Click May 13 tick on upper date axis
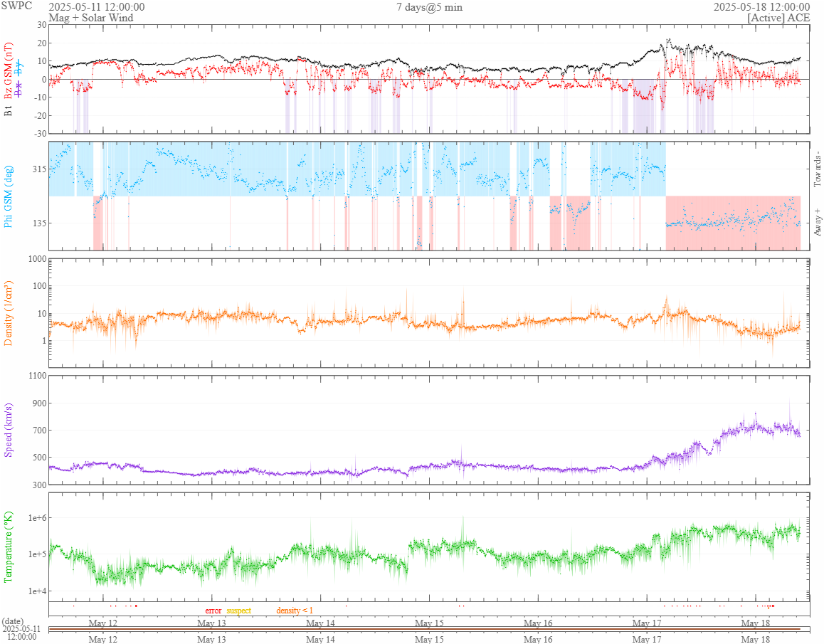Viewport: 824px width, 644px height. tap(212, 623)
